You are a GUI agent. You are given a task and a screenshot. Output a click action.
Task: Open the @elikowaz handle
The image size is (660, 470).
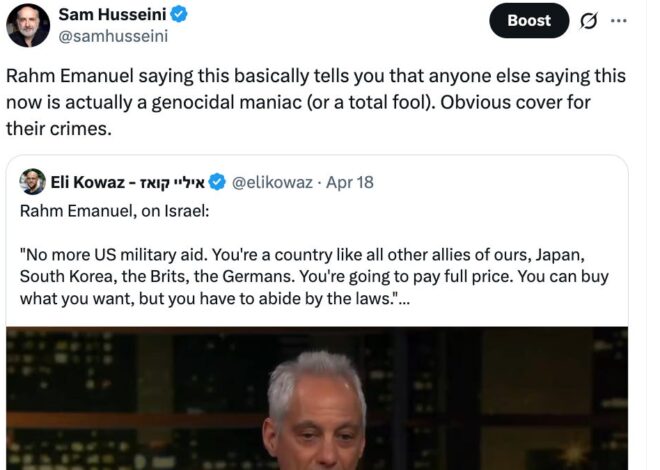pos(272,183)
